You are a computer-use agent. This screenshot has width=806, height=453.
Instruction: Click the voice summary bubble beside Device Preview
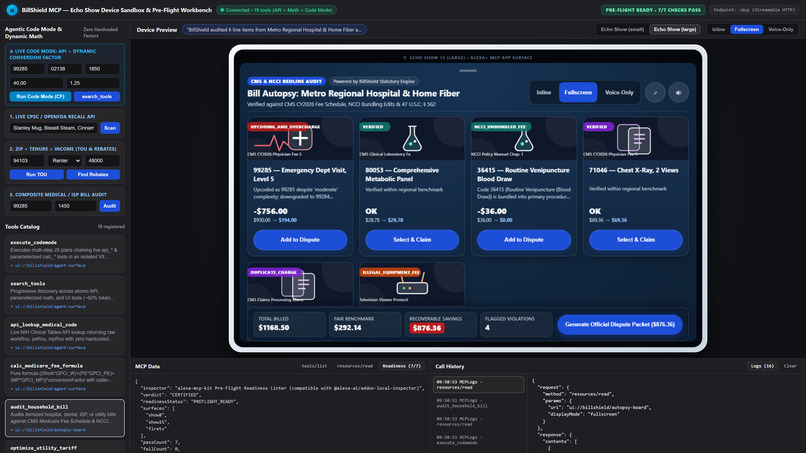[x=274, y=30]
